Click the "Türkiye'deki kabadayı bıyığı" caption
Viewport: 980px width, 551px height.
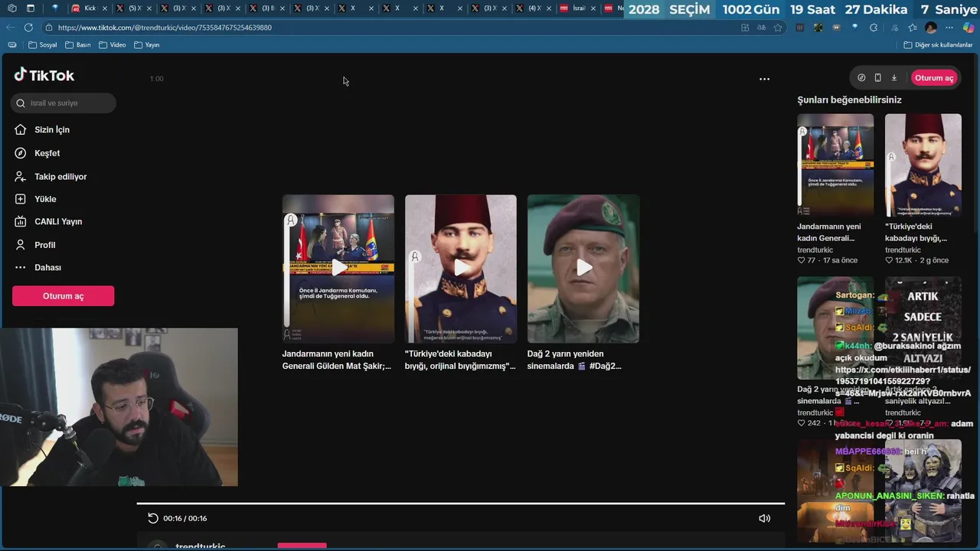click(460, 360)
